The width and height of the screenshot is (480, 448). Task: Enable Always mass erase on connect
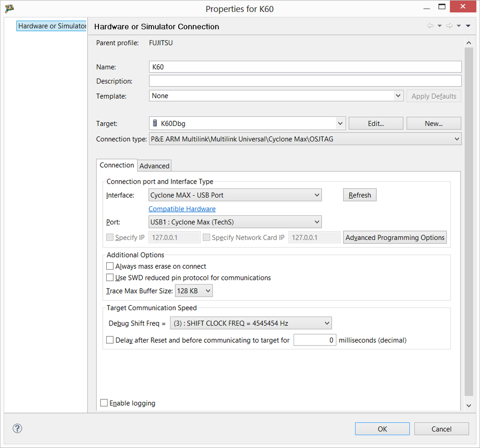pos(110,266)
